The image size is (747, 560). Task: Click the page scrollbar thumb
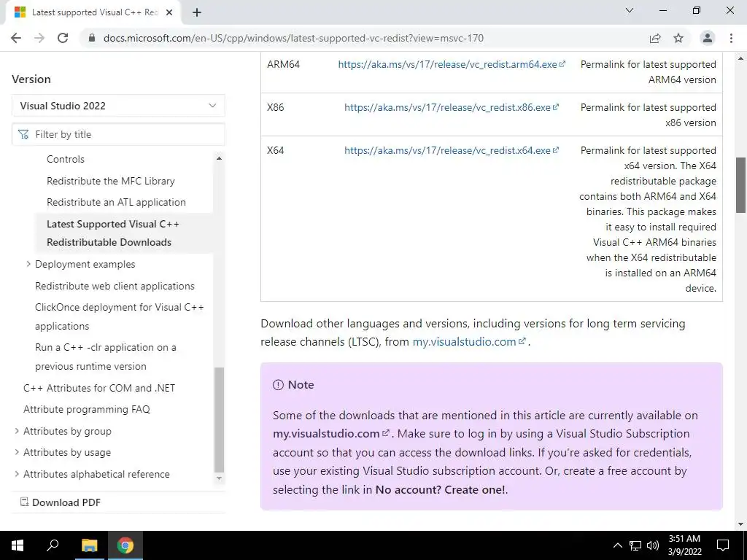tap(741, 184)
